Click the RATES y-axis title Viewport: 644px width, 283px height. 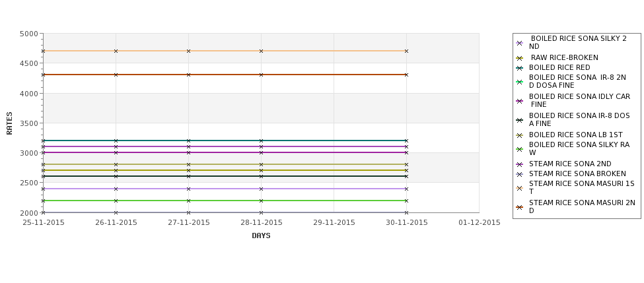[9, 123]
